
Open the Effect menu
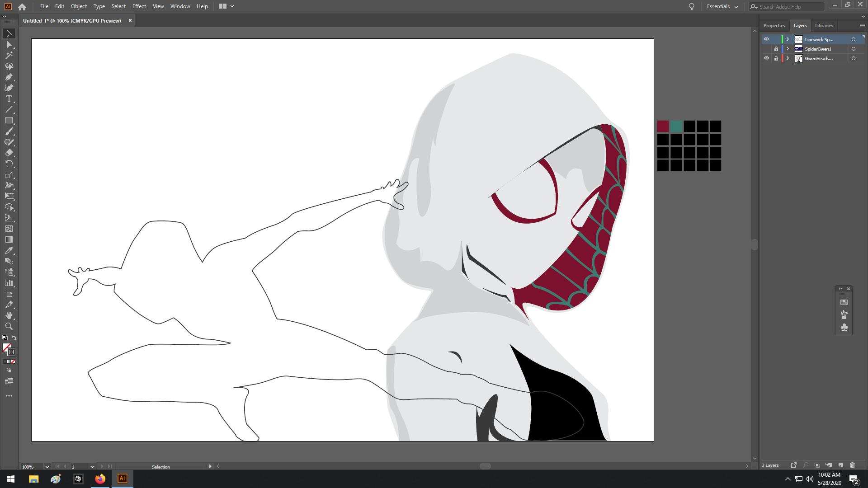[139, 6]
